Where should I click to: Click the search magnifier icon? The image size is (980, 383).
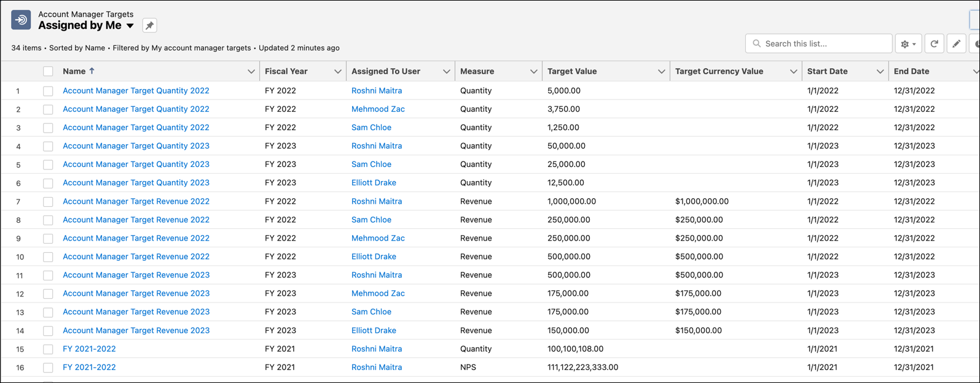point(757,44)
